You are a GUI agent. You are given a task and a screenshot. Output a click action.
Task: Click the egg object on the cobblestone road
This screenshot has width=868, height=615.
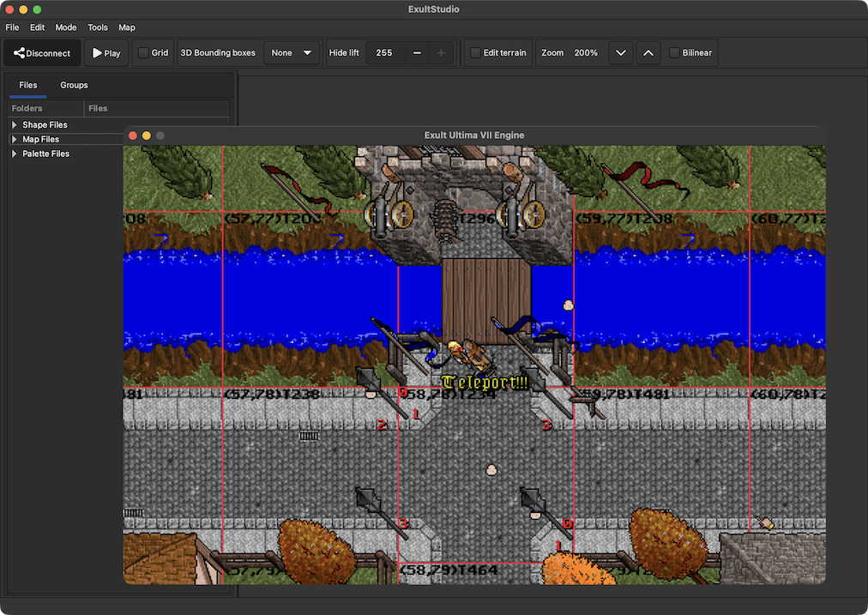491,470
